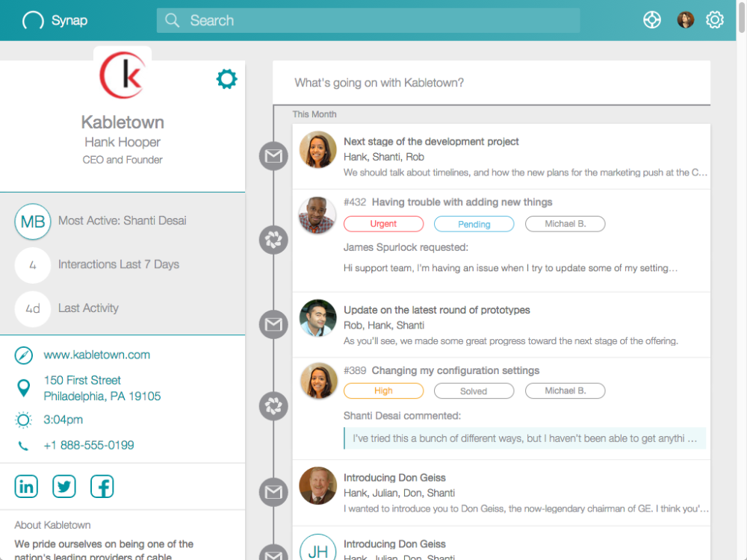
Task: Click 'James Spurlock requested:' text
Action: (406, 247)
